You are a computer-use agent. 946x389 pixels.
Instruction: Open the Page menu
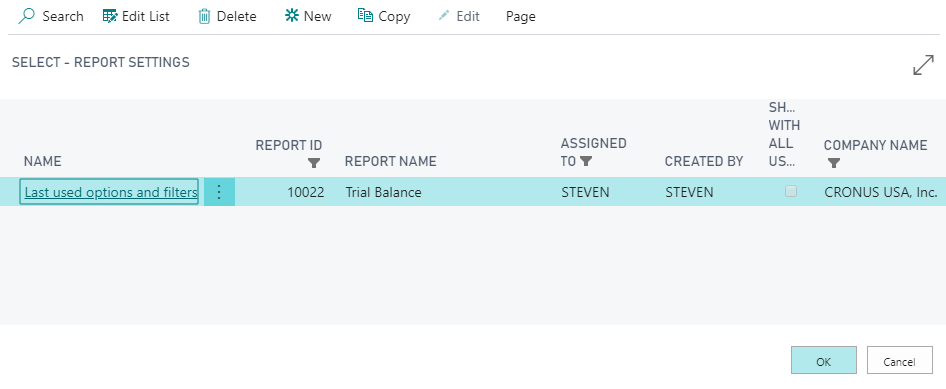point(521,16)
